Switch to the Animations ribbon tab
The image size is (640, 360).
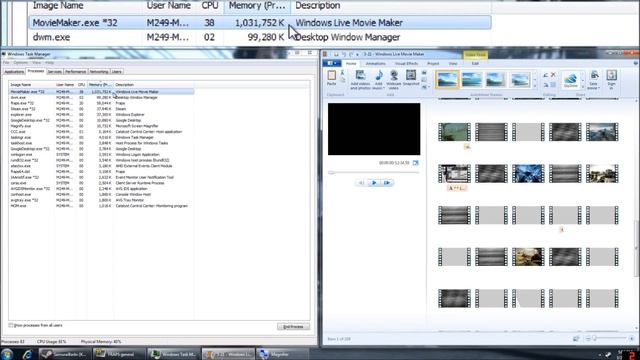click(x=375, y=64)
